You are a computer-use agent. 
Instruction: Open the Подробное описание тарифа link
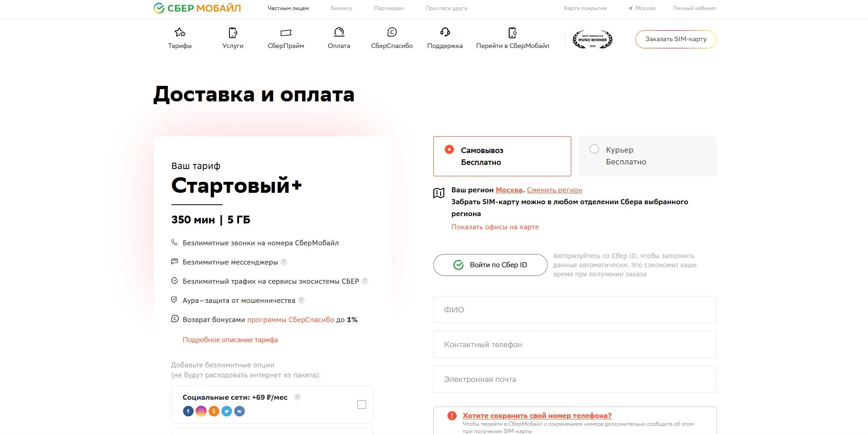230,340
